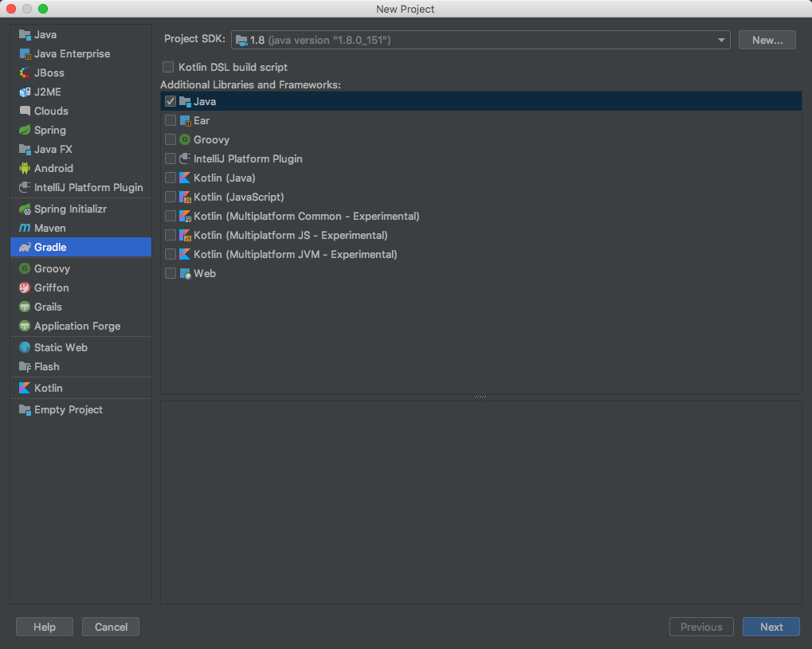Click the Gradle elephant icon in sidebar

[25, 248]
